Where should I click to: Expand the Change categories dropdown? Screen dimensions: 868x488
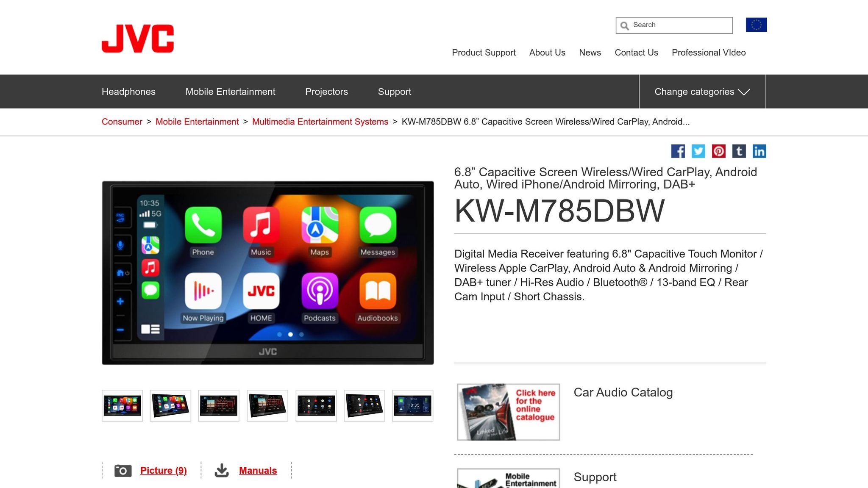(702, 92)
